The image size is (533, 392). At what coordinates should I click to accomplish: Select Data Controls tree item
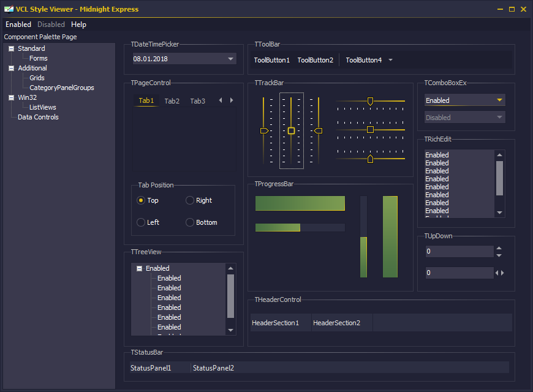[38, 117]
